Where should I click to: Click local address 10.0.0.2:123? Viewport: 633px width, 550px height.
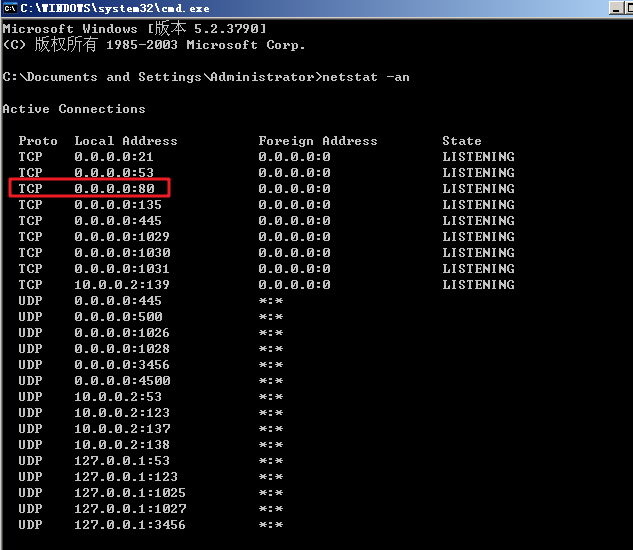[122, 413]
